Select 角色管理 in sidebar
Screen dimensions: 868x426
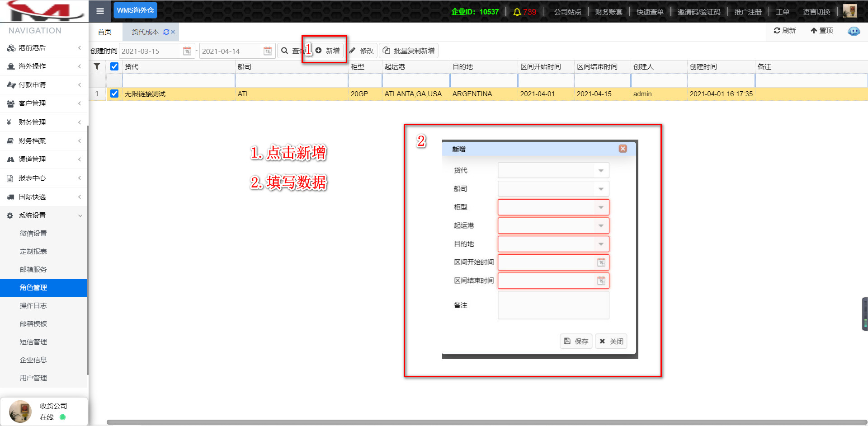[x=44, y=288]
